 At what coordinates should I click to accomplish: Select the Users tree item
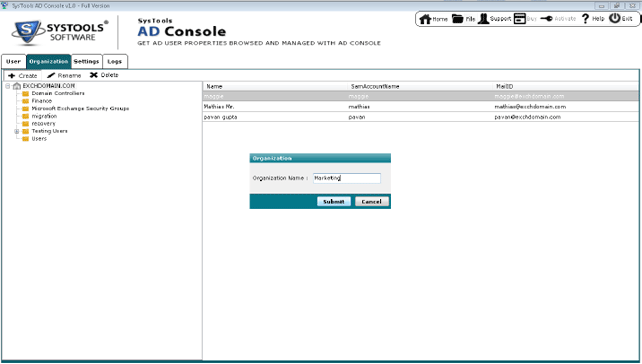coord(39,139)
